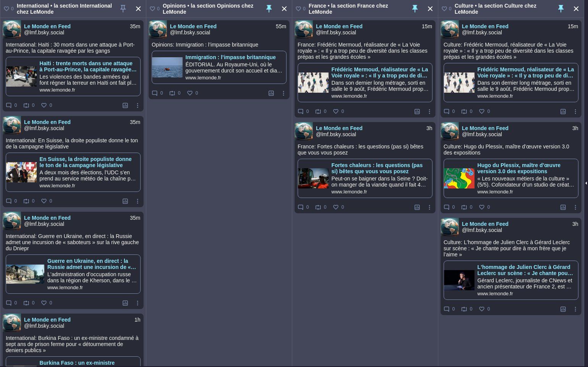Select the Opinions section feed header

click(x=208, y=9)
